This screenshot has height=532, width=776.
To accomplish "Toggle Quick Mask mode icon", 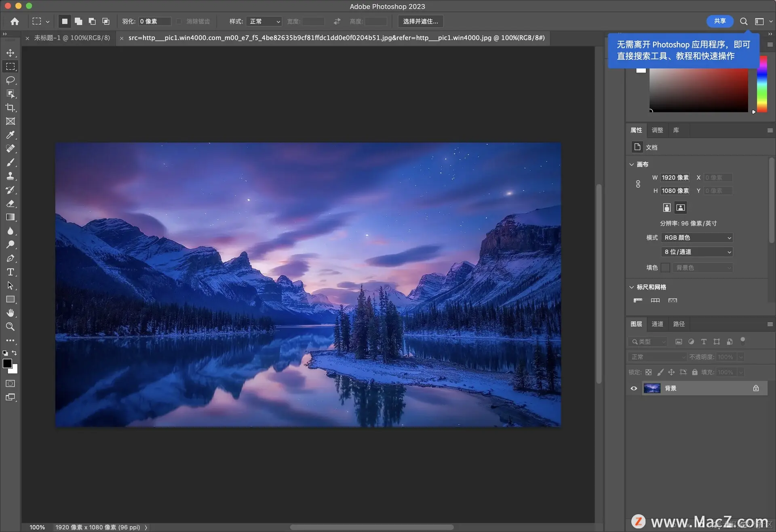I will (x=11, y=384).
